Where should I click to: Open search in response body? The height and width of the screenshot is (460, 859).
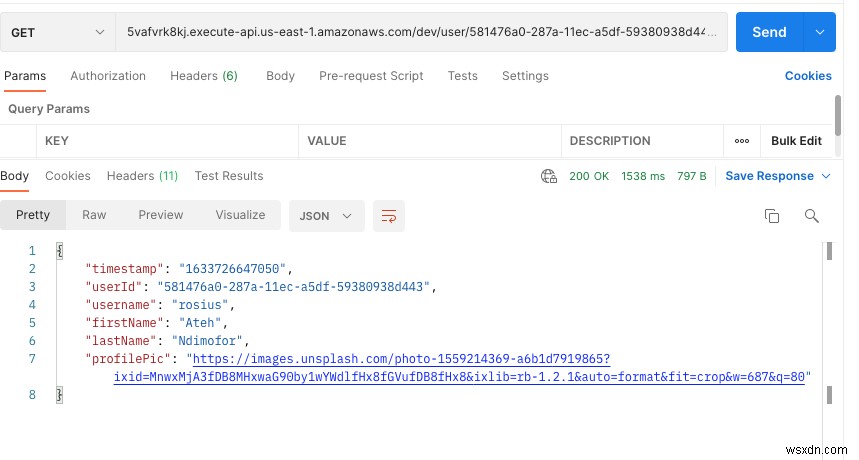coord(812,215)
